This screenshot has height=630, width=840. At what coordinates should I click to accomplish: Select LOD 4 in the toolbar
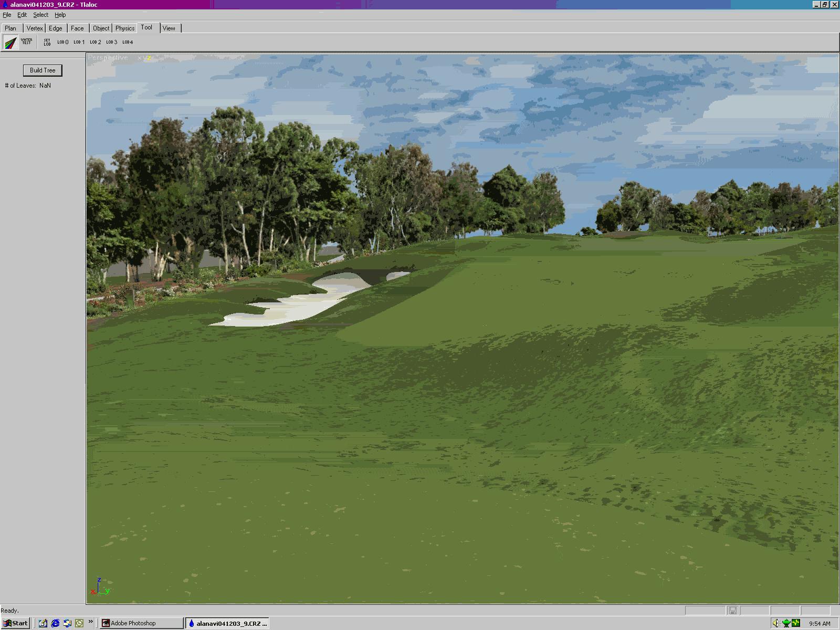click(x=128, y=42)
